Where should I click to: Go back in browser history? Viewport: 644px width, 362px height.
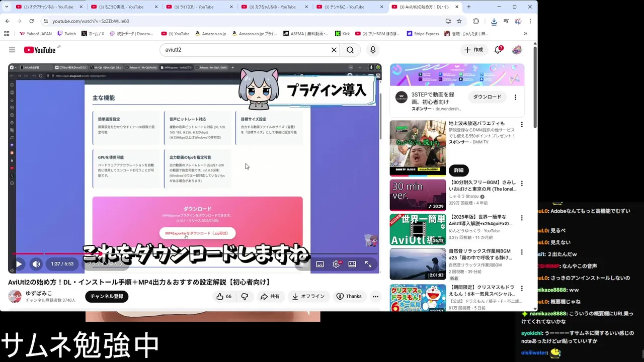[7, 21]
